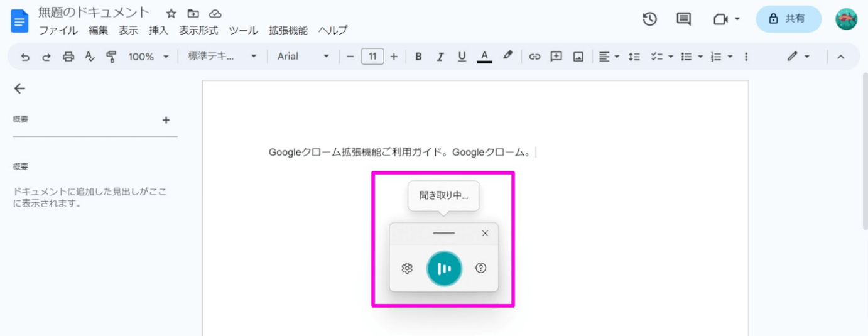868x336 pixels.
Task: Open more toolbar options (three dots)
Action: (746, 57)
